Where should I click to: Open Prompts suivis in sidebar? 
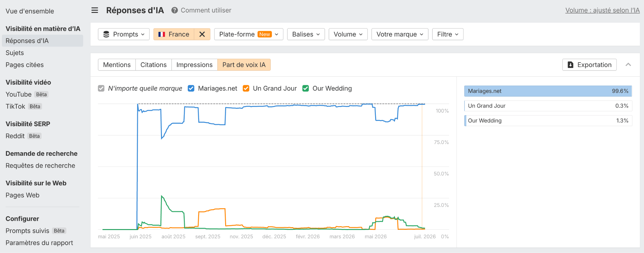point(27,231)
